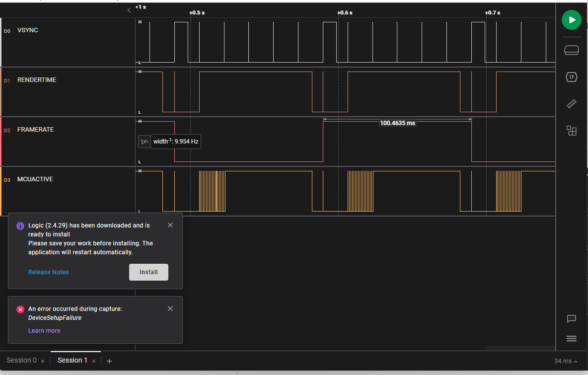
Task: Expand the 34 ms capture duration chevron
Action: (x=575, y=361)
